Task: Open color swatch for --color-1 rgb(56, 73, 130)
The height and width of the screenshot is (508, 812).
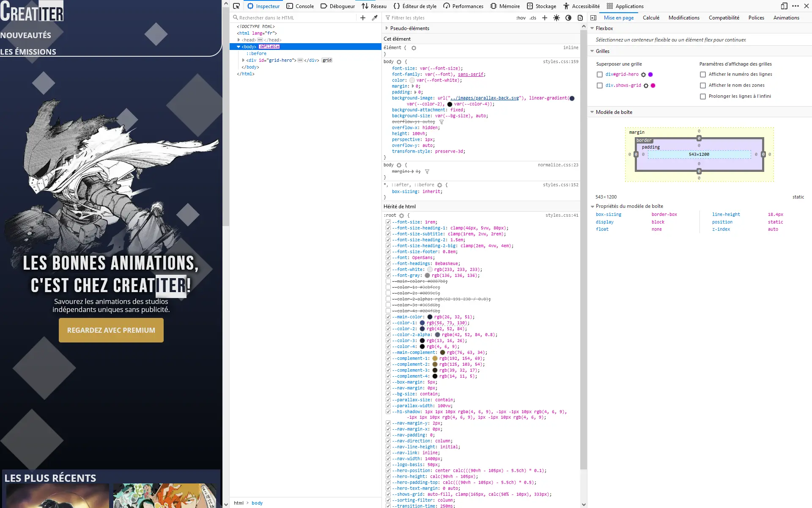Action: (422, 323)
